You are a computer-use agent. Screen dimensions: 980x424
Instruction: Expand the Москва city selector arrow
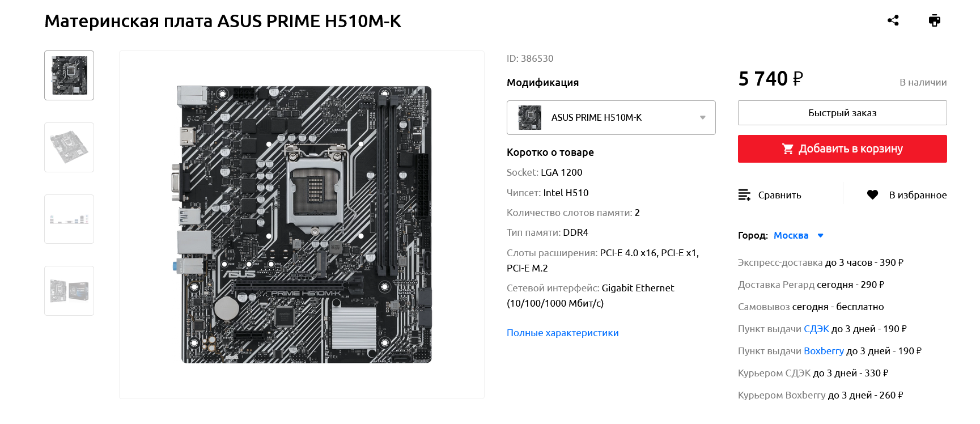pos(820,235)
